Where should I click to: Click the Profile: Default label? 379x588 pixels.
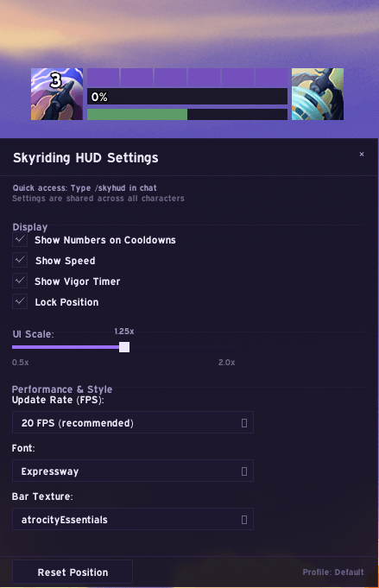click(333, 572)
